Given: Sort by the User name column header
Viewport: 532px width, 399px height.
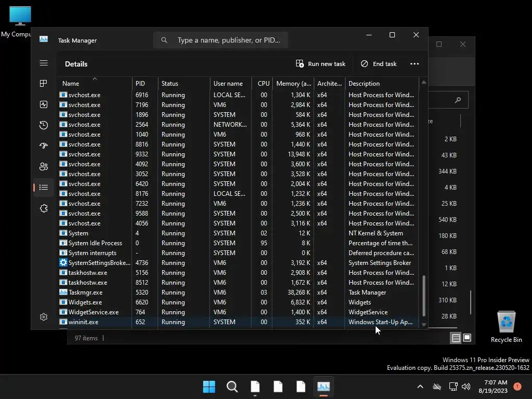Looking at the screenshot, I should (x=231, y=83).
